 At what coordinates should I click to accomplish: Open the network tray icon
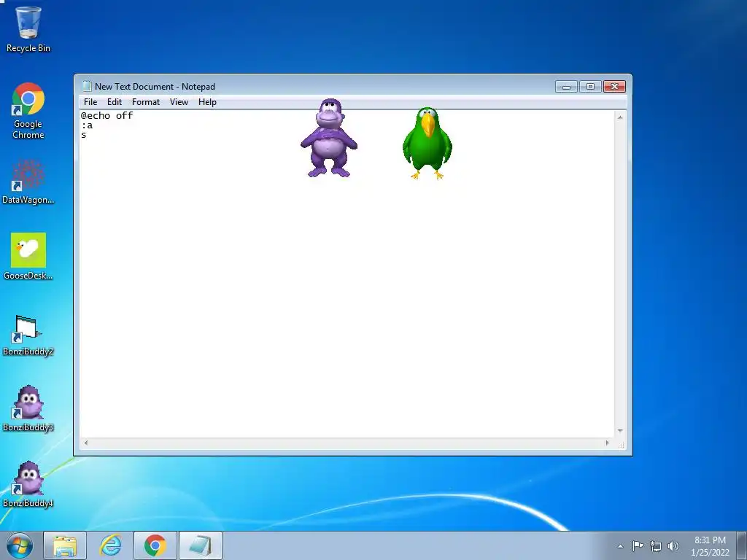[656, 546]
